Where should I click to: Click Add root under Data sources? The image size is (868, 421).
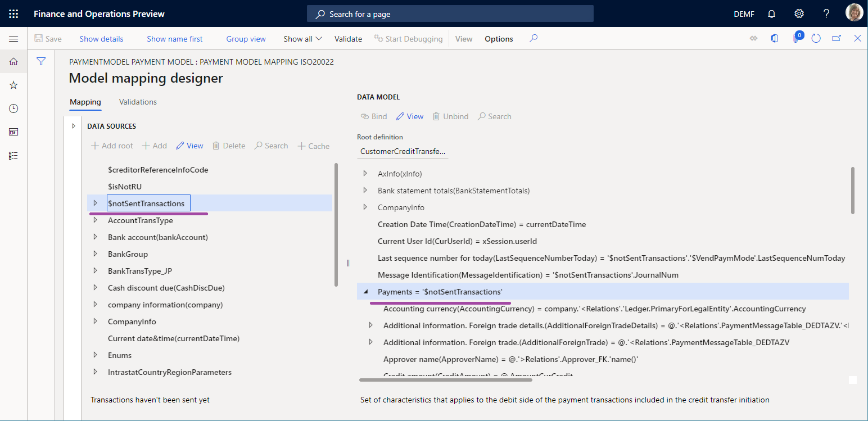coord(111,146)
